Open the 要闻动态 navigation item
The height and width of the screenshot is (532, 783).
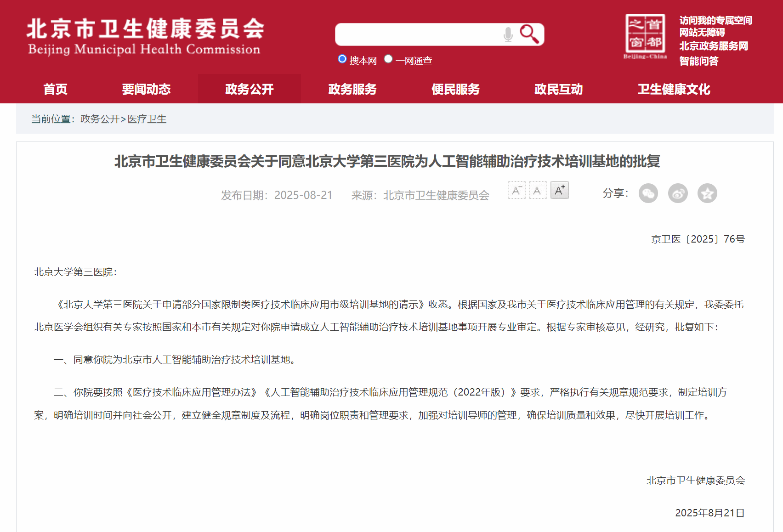coord(146,89)
